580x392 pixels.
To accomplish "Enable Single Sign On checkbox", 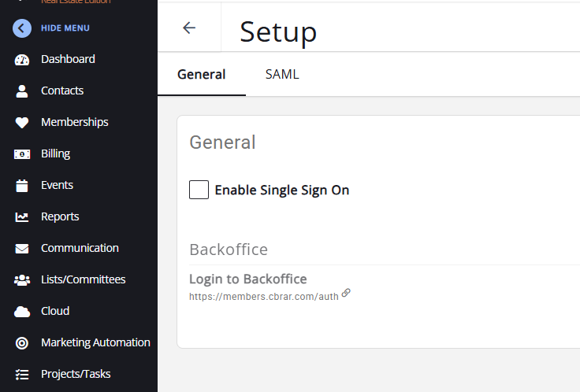I will 199,190.
